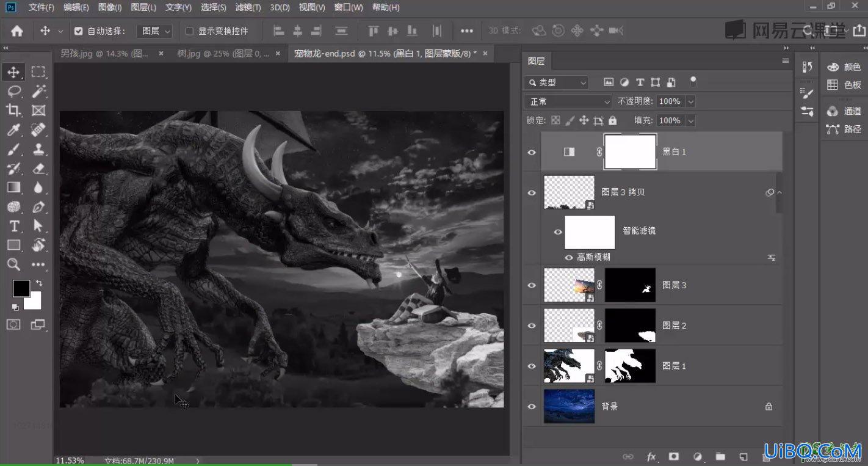Select the Clone Stamp tool

[38, 149]
